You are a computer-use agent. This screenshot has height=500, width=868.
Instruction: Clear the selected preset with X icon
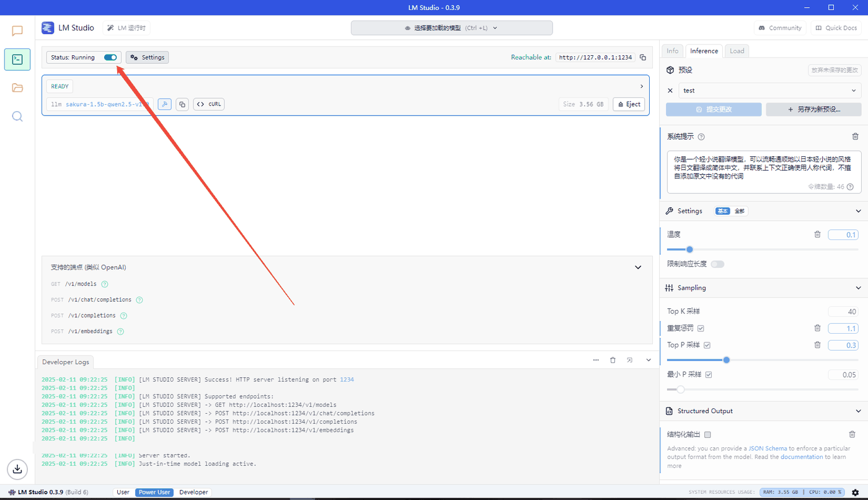670,91
